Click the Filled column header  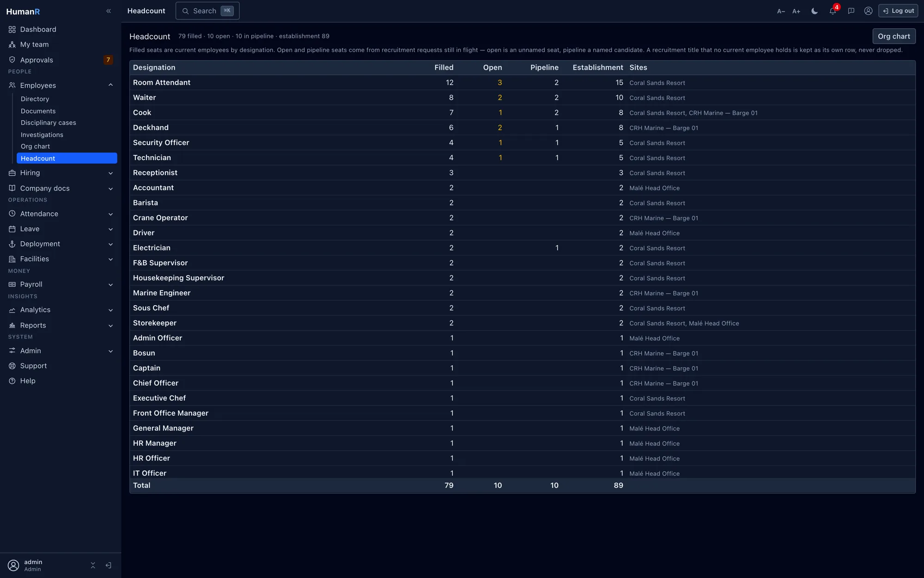click(444, 68)
